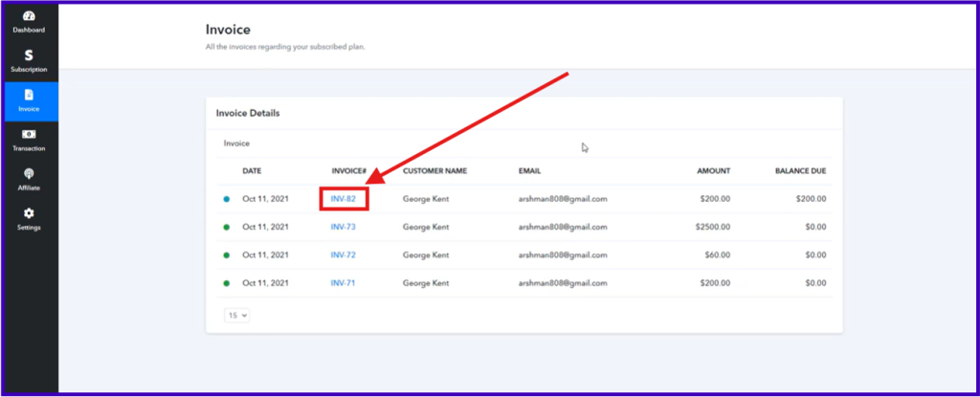Open invoice link INV-82
This screenshot has width=980, height=397.
[344, 199]
